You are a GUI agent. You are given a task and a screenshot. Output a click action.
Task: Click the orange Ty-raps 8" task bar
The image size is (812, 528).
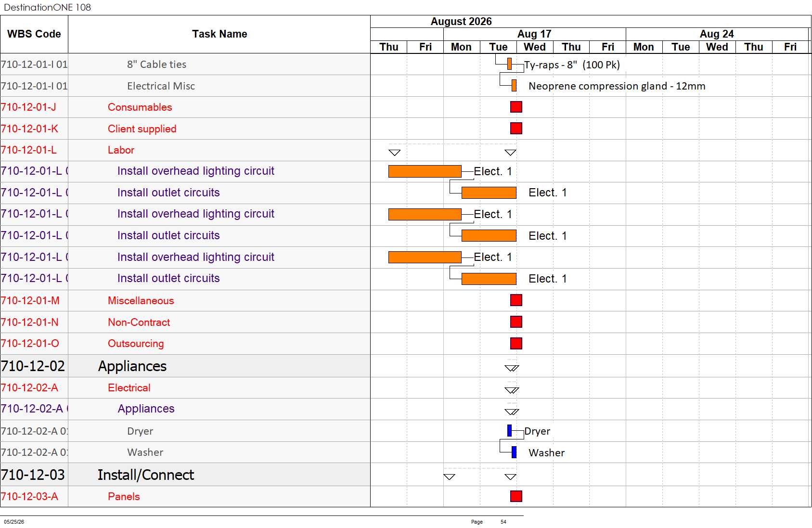509,64
